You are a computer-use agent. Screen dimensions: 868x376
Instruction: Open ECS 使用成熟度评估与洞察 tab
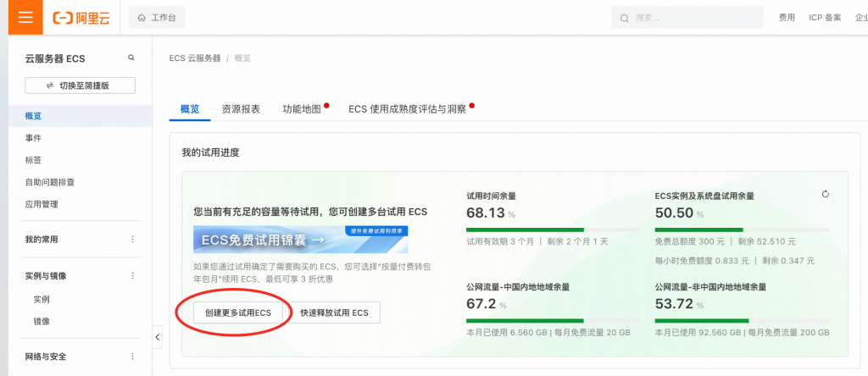coord(407,109)
